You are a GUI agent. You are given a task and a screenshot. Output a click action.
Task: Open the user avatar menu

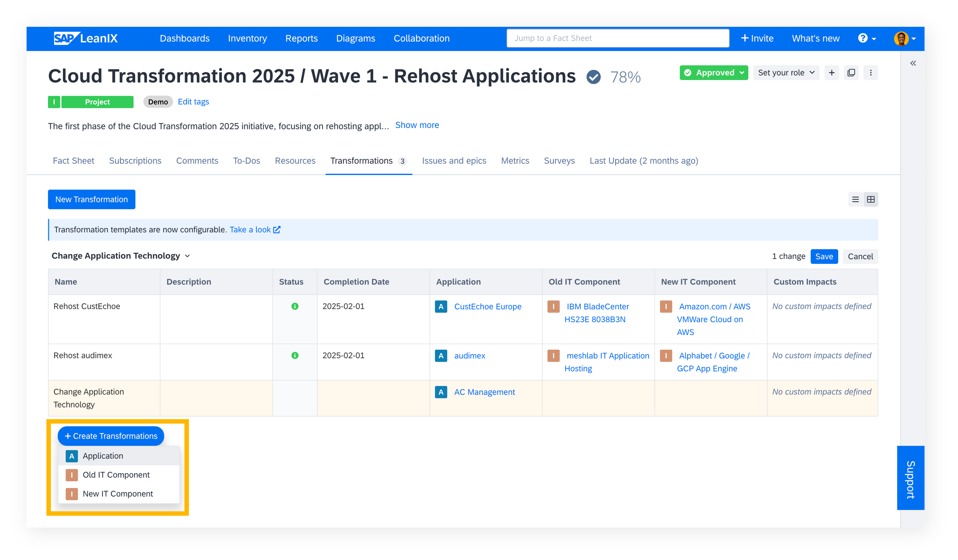coord(905,38)
